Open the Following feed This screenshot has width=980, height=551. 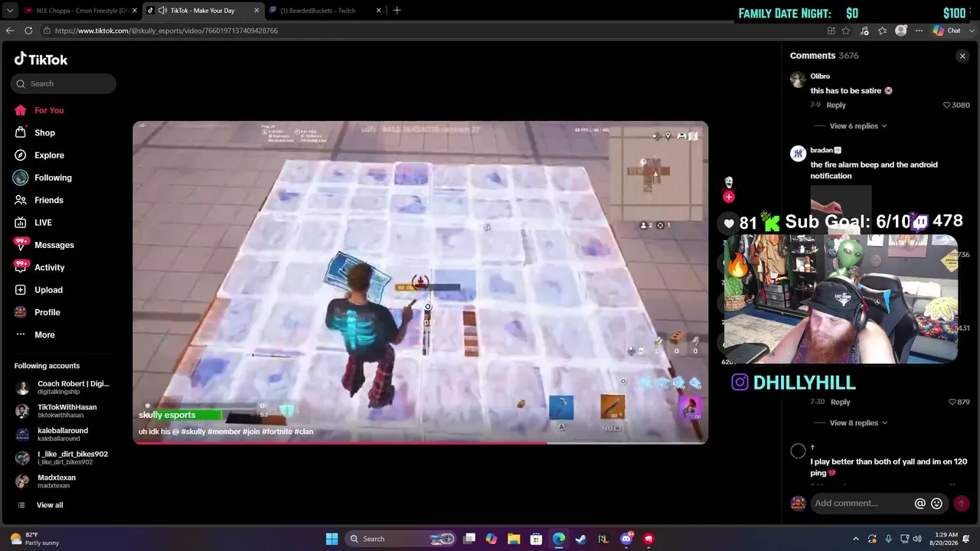(53, 178)
